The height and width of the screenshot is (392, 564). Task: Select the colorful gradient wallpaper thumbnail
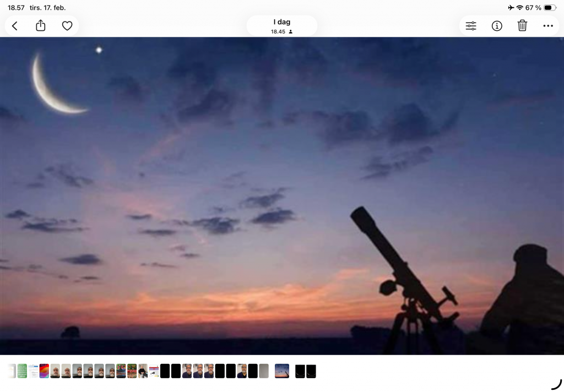[x=44, y=371]
